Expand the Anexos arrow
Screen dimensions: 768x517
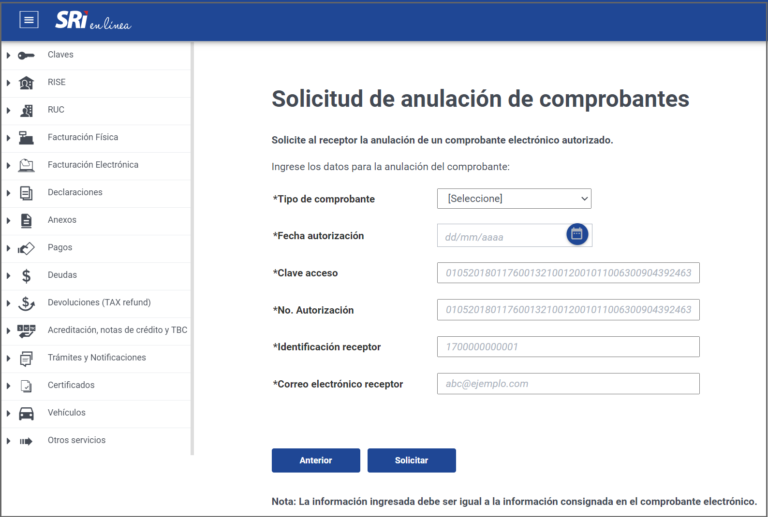[8, 221]
